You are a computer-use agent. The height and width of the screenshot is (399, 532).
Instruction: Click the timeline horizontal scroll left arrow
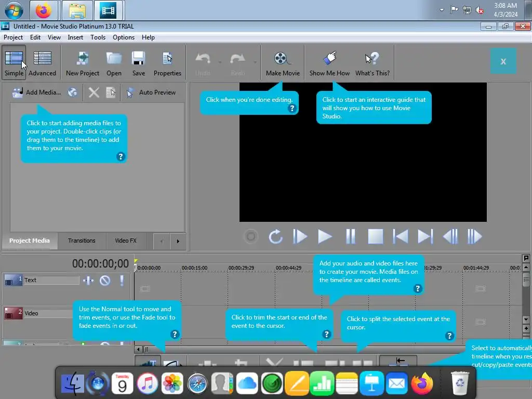138,349
